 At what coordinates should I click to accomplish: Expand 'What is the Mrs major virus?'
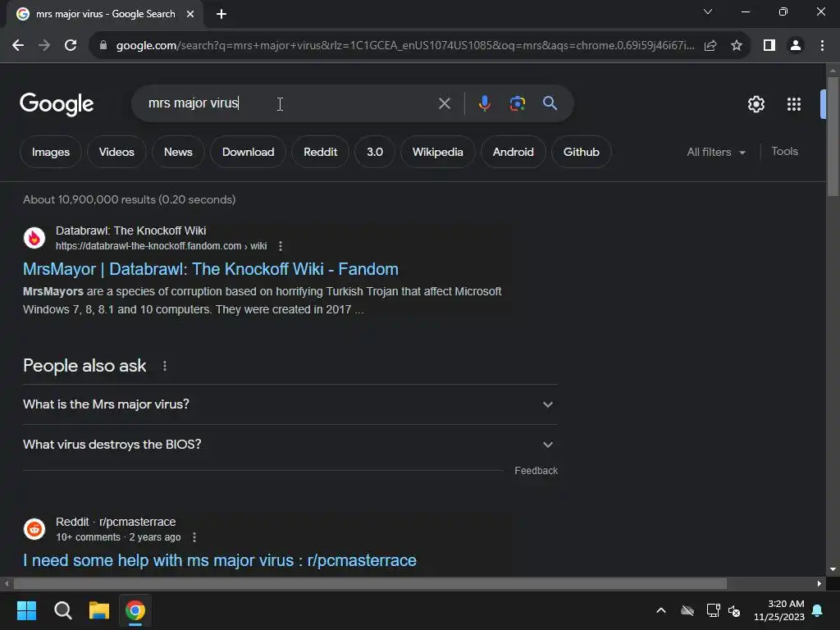click(x=290, y=404)
